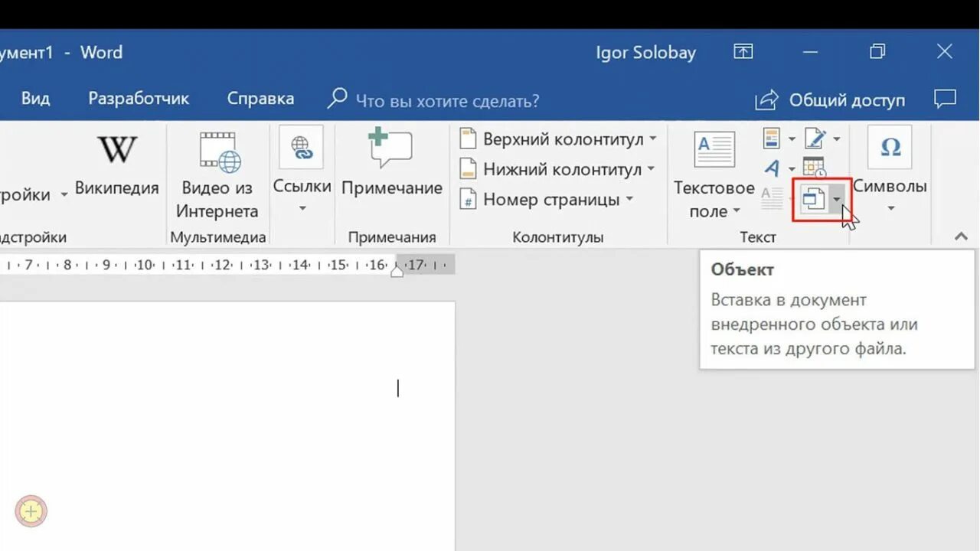Click the Нижний колонтитул footer icon
Screen dimensions: 980x551
click(468, 169)
